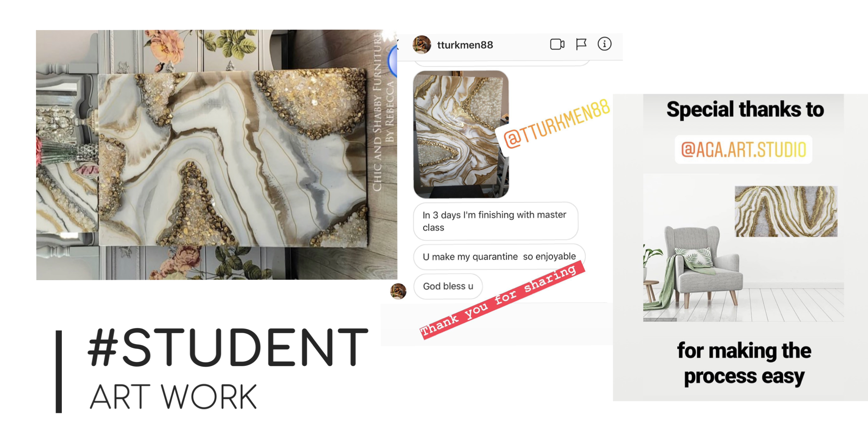Click the tturkmen88 username in header
868x434 pixels.
(x=465, y=45)
